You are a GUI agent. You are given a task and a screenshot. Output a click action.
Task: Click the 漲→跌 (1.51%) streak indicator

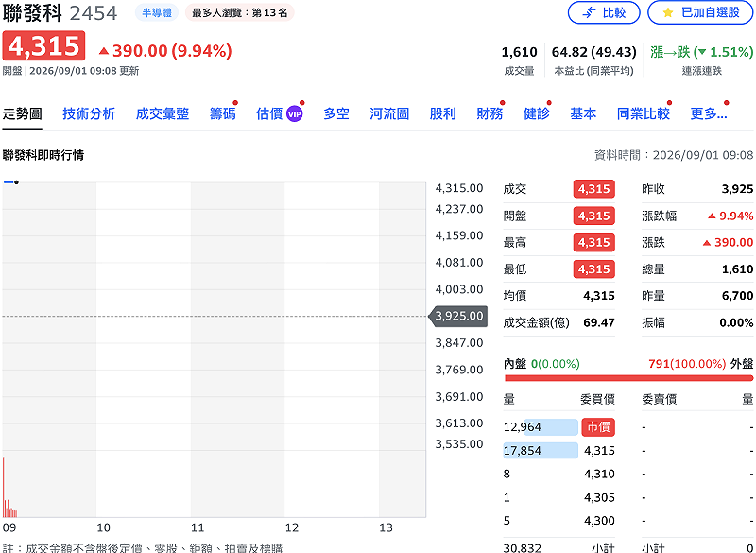click(701, 52)
